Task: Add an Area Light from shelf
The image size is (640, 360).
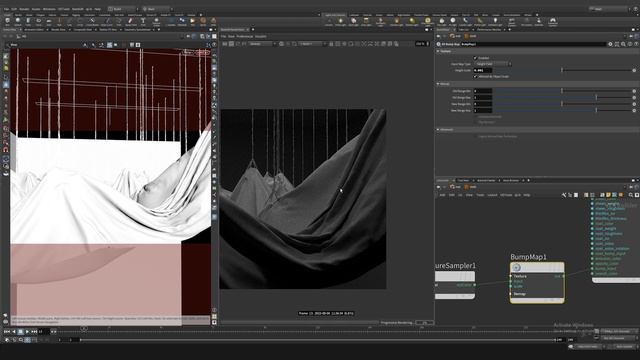Action: (x=366, y=22)
